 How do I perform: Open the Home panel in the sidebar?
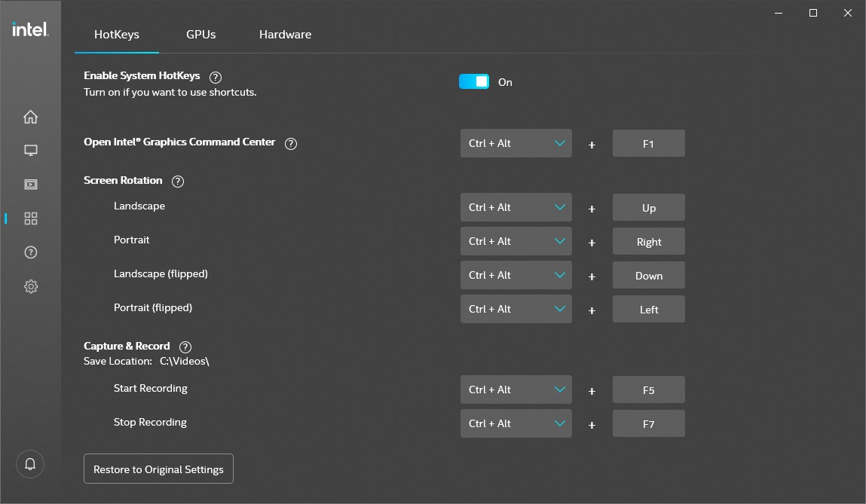30,117
